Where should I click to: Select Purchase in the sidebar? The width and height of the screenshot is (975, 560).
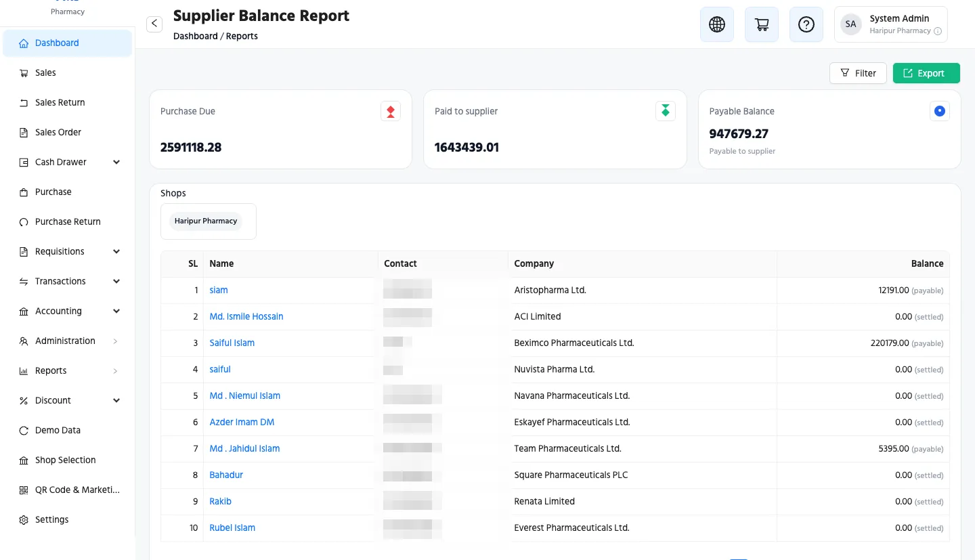(68, 192)
